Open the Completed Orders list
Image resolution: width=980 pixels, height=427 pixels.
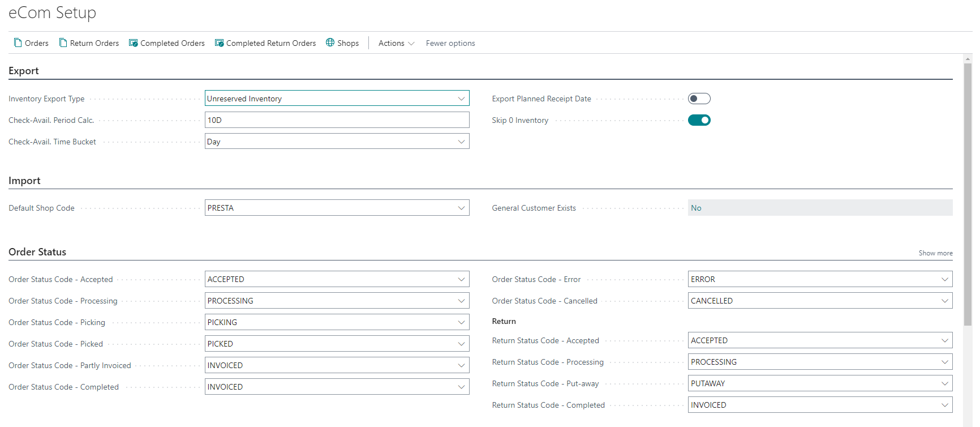[167, 43]
